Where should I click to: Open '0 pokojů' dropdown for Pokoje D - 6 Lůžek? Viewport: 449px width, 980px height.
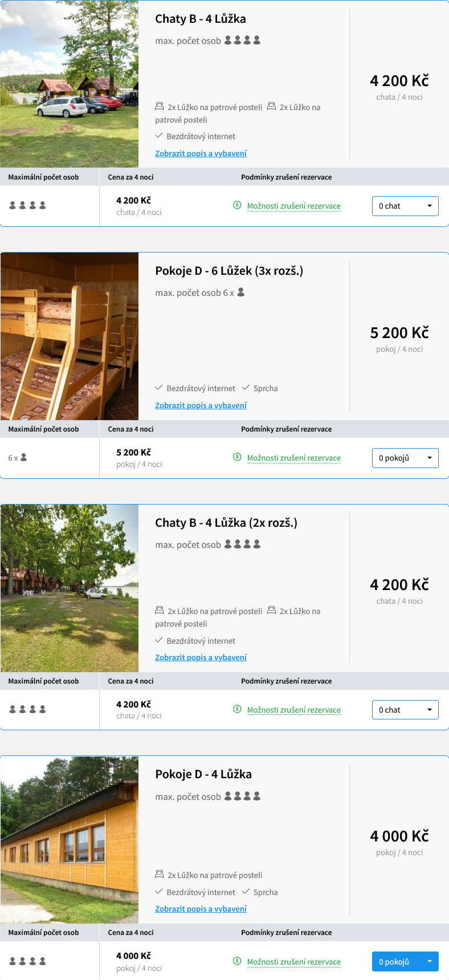click(x=405, y=458)
